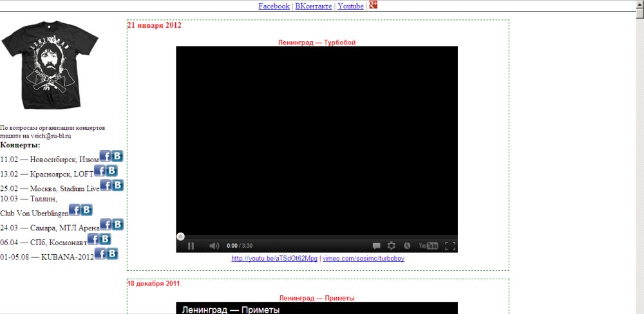Viewport: 644px width, 314px height.
Task: Open VK icon for Красноярск LOFT concert
Action: coord(111,171)
